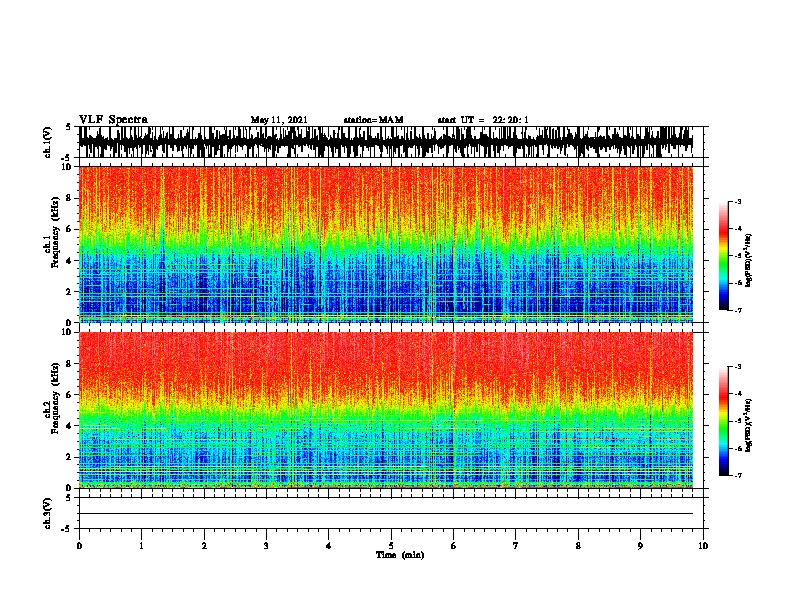Click the "7" tick on the time axis
The image size is (792, 612).
pyautogui.click(x=516, y=546)
